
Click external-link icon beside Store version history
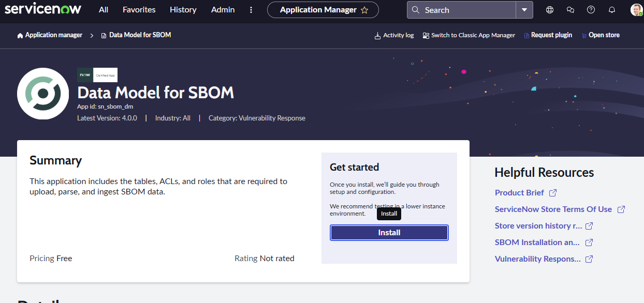[589, 226]
